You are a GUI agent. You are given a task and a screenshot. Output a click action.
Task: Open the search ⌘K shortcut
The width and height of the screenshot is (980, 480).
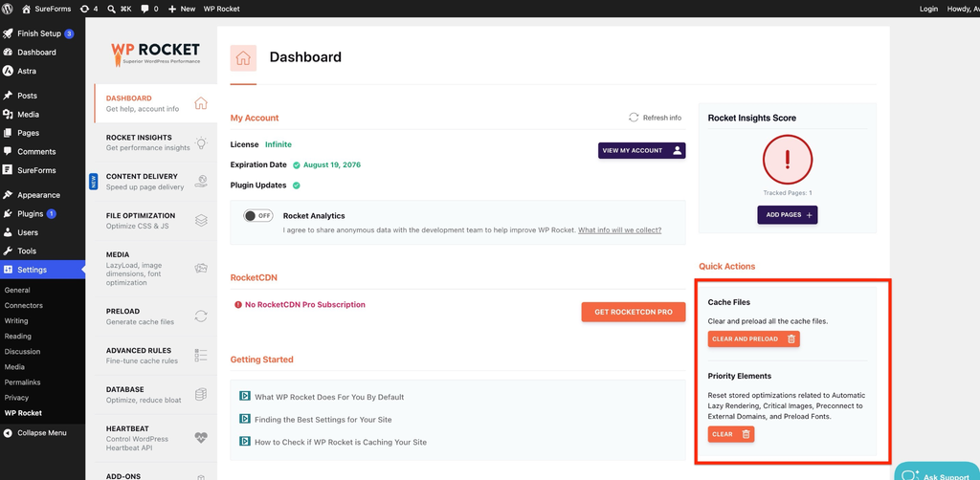pyautogui.click(x=118, y=9)
